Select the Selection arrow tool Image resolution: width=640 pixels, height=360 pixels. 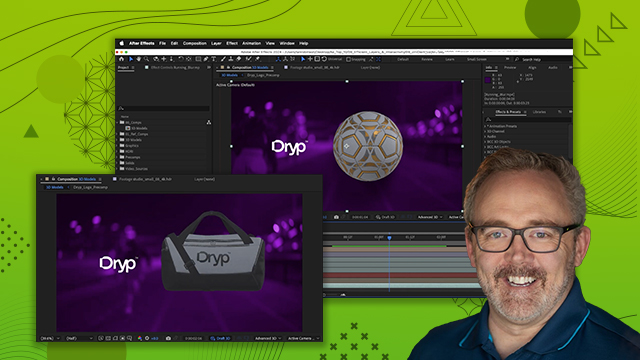[131, 59]
